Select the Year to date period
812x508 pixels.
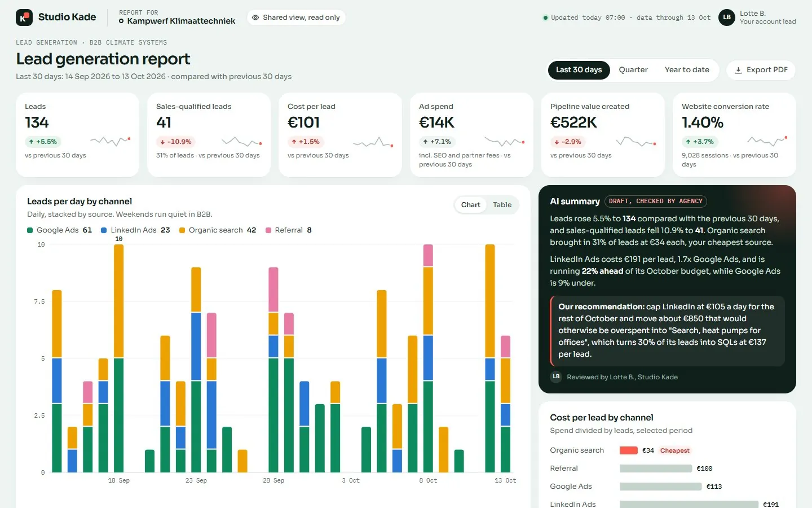coord(687,70)
